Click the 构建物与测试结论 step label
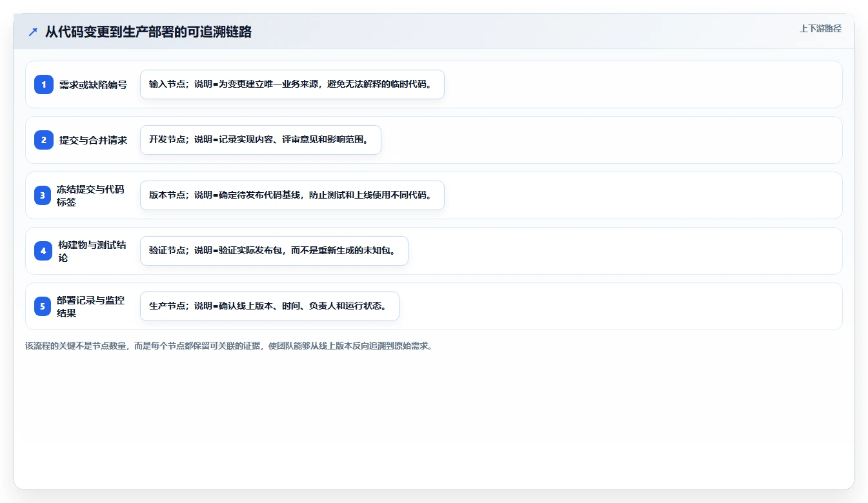 click(x=92, y=251)
